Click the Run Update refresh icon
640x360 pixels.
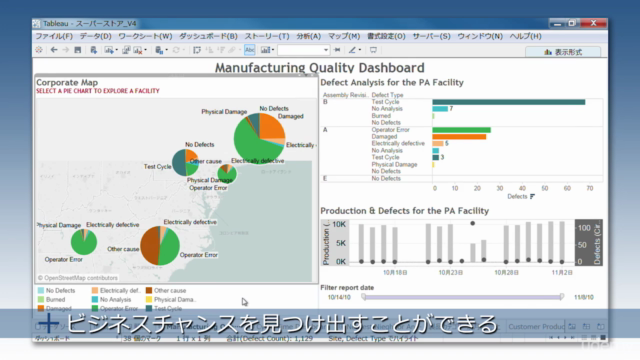176,50
